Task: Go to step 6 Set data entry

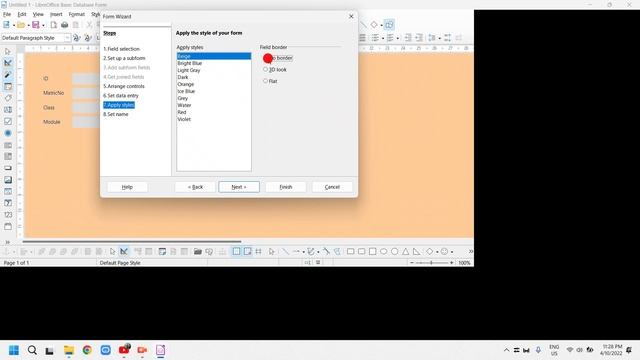Action: [121, 96]
